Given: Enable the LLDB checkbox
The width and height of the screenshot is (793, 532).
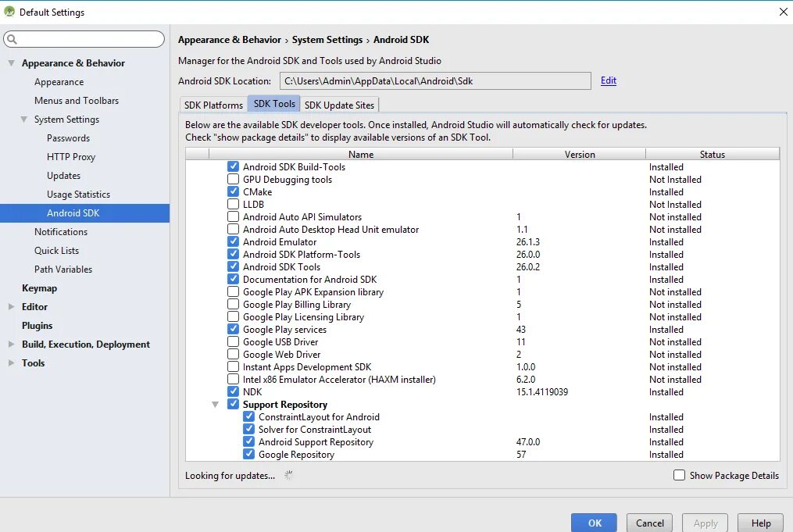Looking at the screenshot, I should [x=233, y=204].
